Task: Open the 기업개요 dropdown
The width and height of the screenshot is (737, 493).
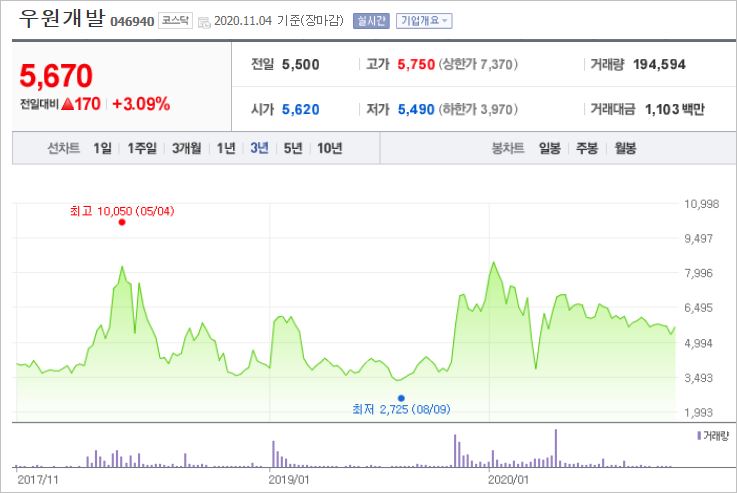Action: point(424,21)
